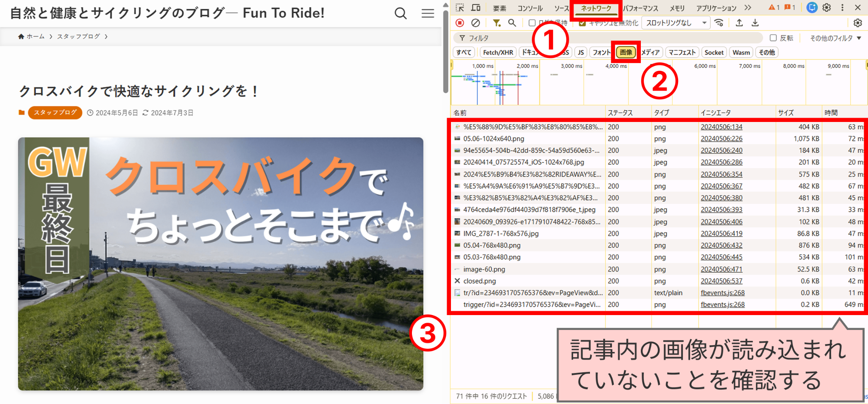Enable the ログを保持 checkbox

click(532, 23)
